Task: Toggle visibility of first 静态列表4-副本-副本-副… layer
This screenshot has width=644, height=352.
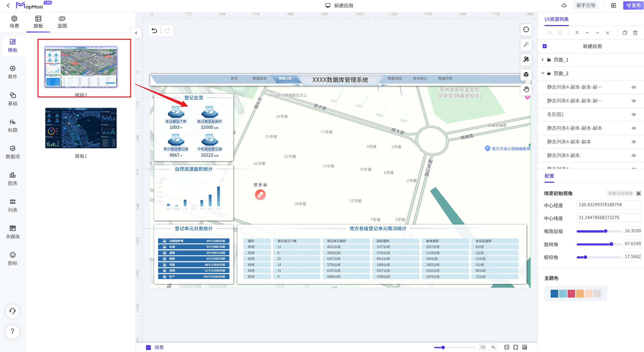Action: (634, 87)
